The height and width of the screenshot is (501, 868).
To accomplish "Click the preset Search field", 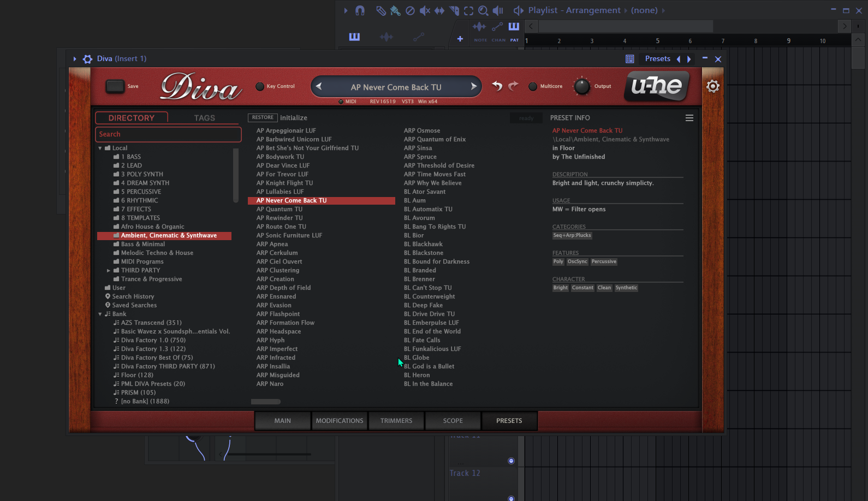I will click(x=169, y=134).
